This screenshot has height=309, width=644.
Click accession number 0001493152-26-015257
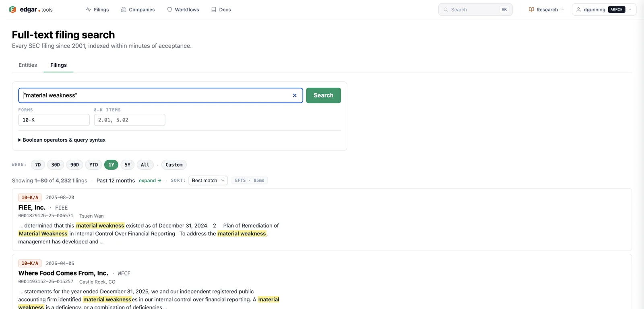pos(46,282)
